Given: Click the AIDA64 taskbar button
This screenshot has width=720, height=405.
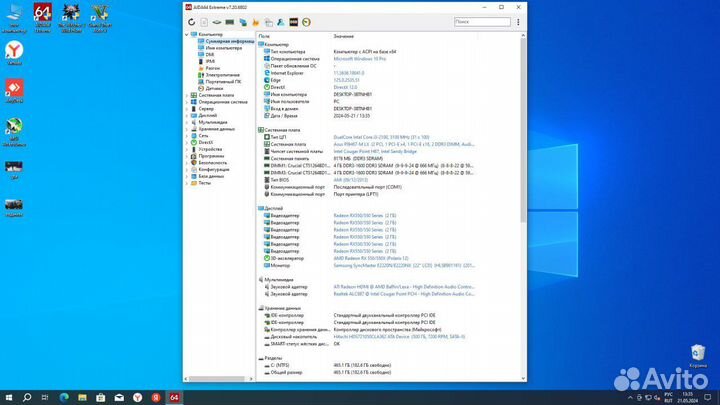Looking at the screenshot, I should (x=174, y=397).
